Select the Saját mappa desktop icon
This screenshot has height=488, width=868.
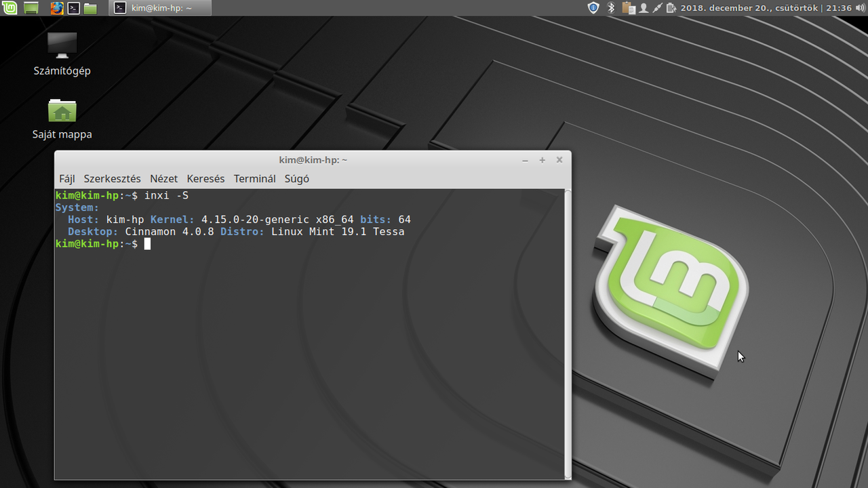[62, 119]
